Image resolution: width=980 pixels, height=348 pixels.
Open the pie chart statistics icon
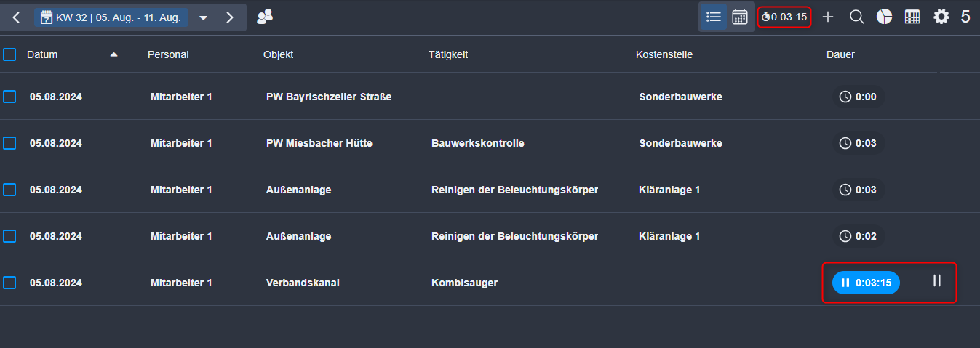tap(884, 17)
